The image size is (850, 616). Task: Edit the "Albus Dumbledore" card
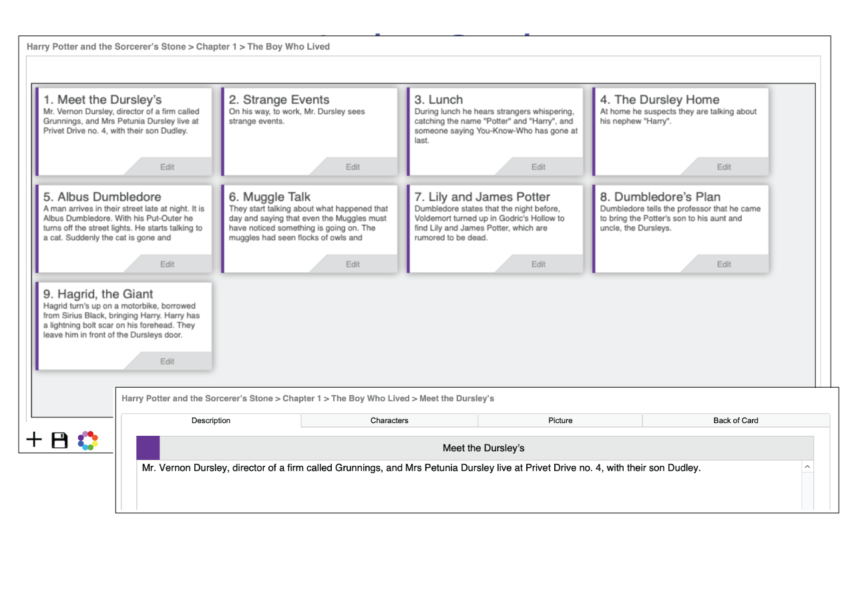click(x=167, y=264)
